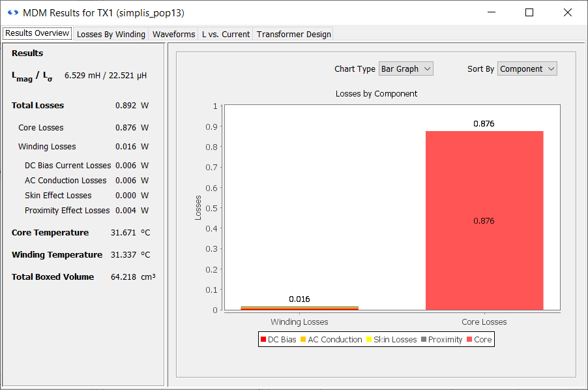Click the Core Temperature value 31.671
This screenshot has height=390, width=588.
pos(121,233)
